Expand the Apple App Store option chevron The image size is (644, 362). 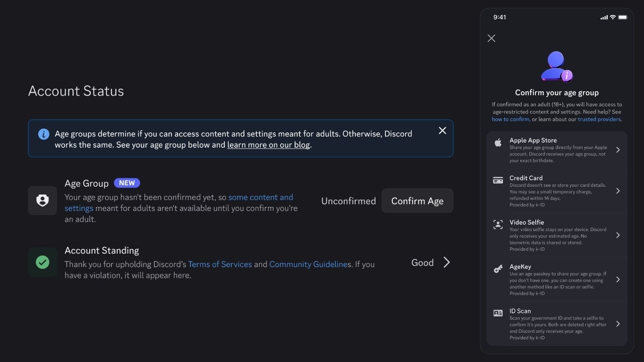pyautogui.click(x=618, y=150)
